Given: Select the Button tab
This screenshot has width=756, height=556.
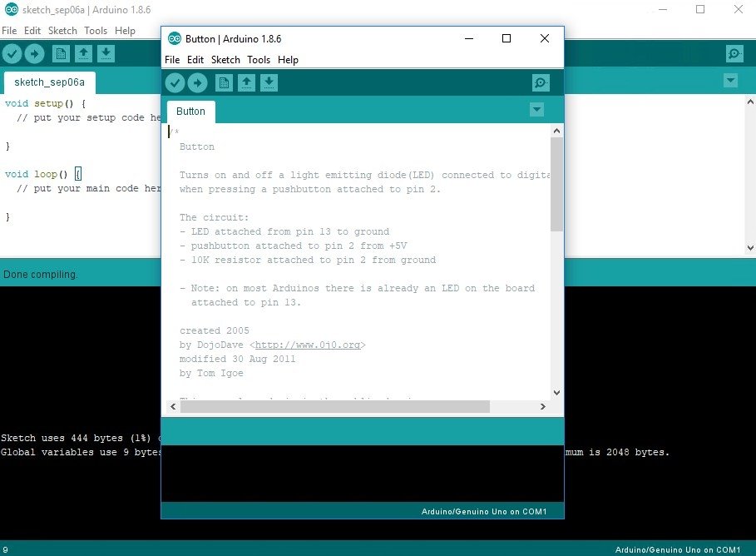Looking at the screenshot, I should coord(191,112).
